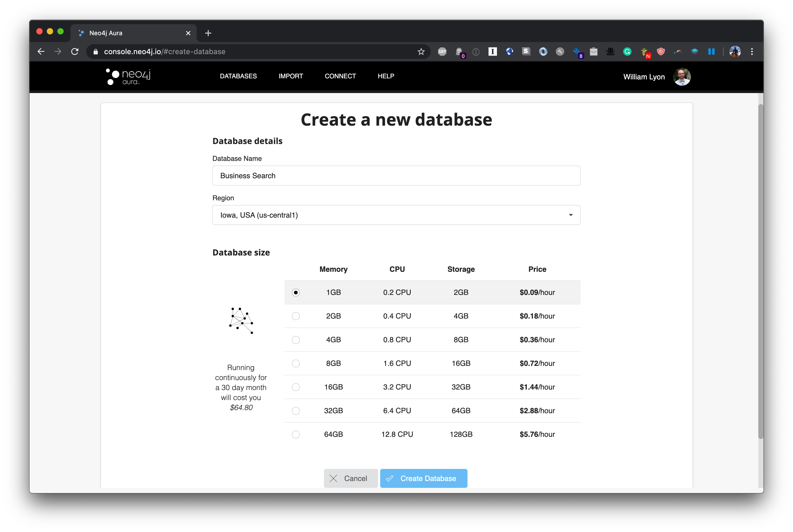Screen dimensions: 793x532
Task: Open the Region dropdown
Action: 396,215
